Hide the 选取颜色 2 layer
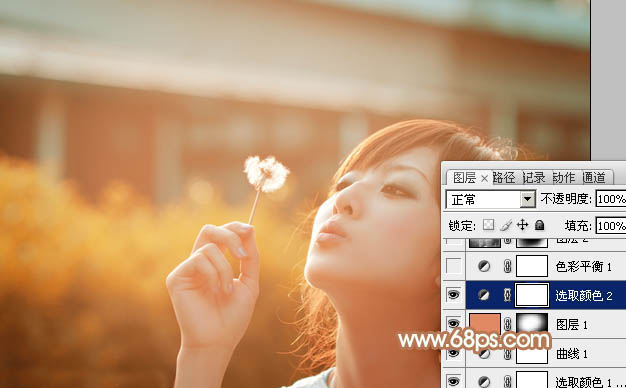Screen dimensions: 626x388 point(453,295)
